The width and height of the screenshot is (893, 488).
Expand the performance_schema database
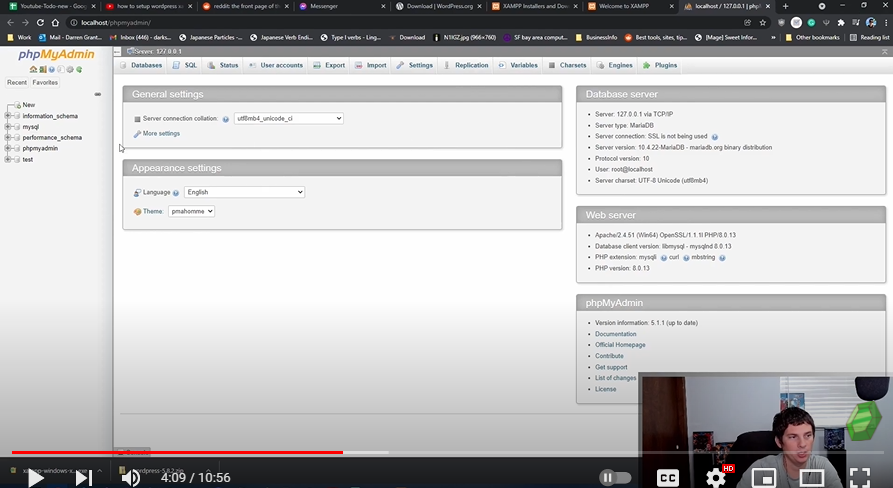8,137
